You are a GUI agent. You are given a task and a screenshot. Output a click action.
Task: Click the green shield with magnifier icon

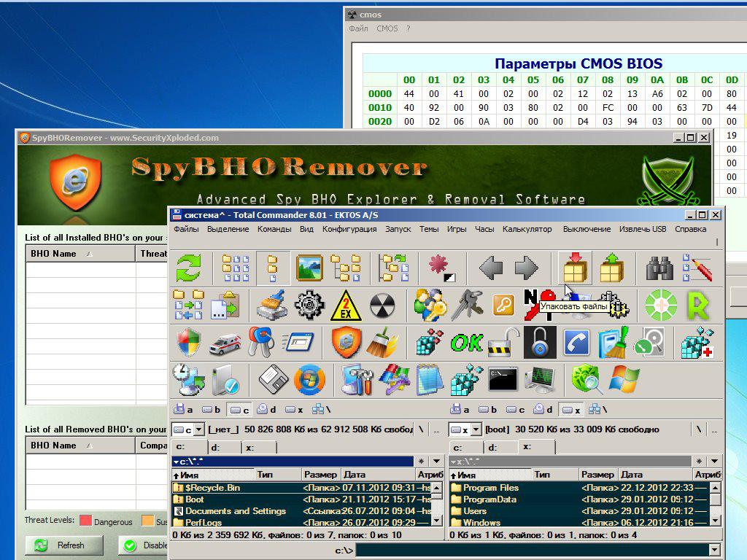coord(587,379)
